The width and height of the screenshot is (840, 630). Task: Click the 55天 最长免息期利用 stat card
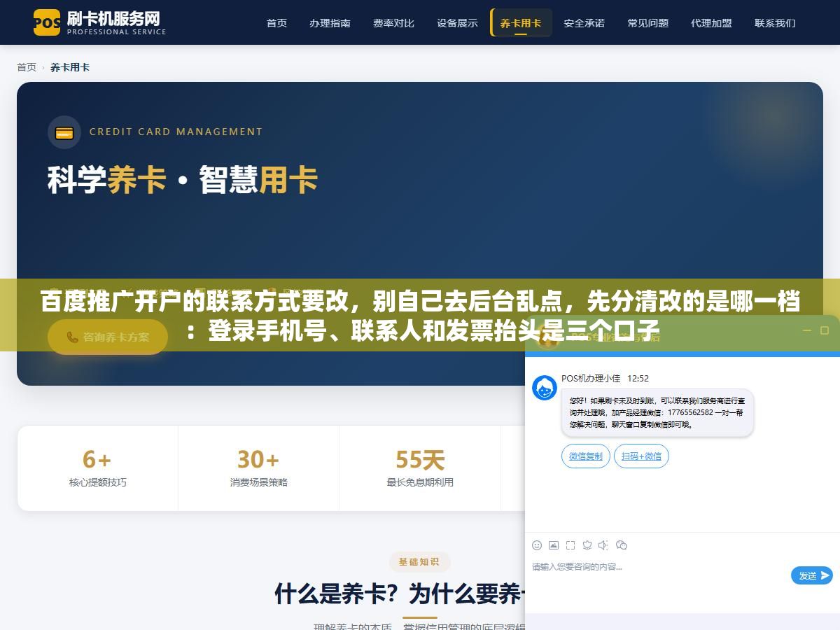click(x=420, y=468)
